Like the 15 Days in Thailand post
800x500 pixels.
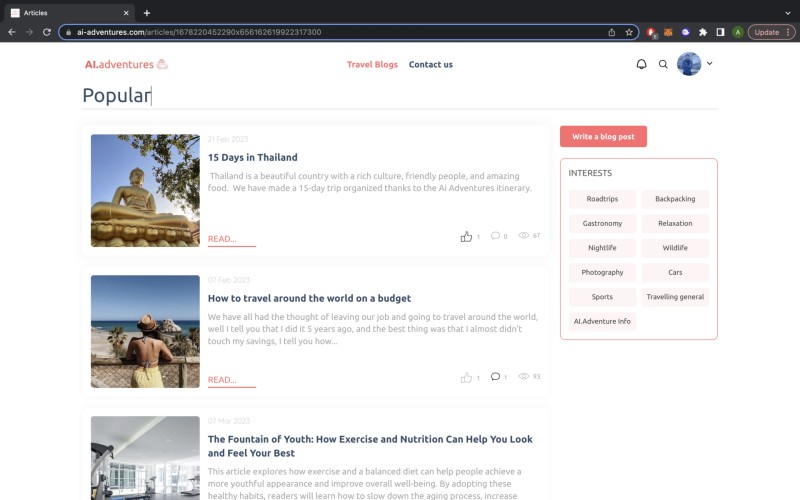pos(466,236)
